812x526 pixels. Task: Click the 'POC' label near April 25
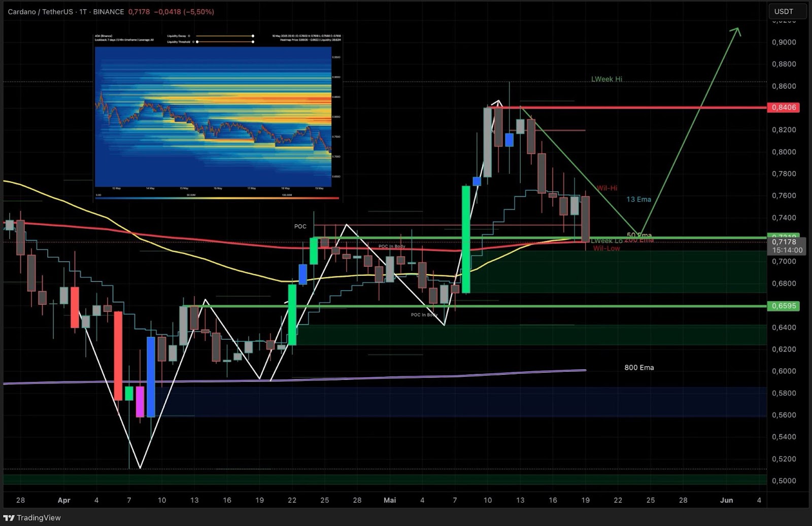300,226
